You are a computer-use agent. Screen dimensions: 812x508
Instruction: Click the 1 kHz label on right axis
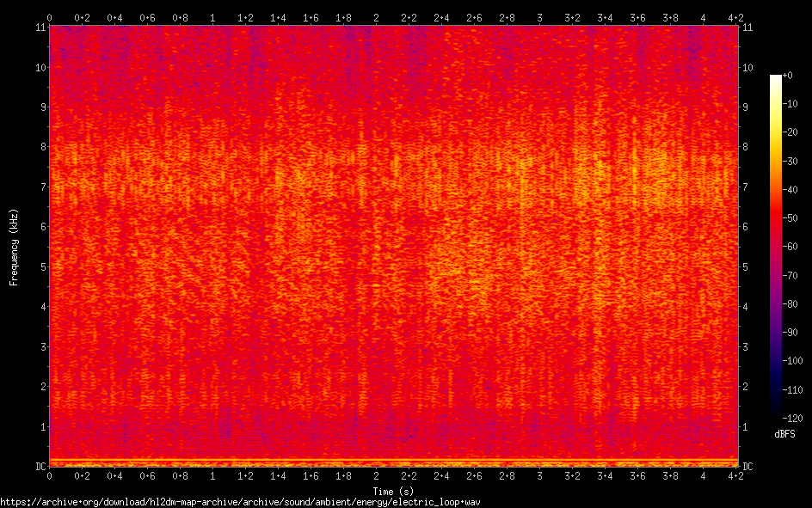[746, 426]
